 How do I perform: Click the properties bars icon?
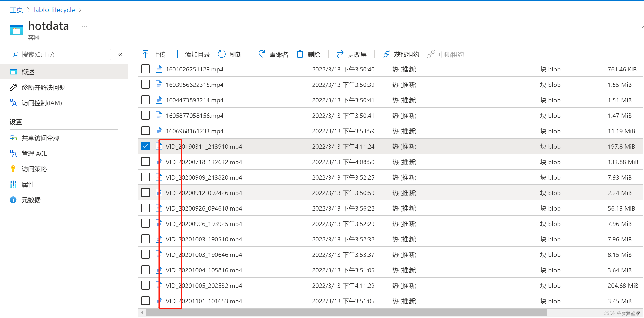(x=13, y=184)
